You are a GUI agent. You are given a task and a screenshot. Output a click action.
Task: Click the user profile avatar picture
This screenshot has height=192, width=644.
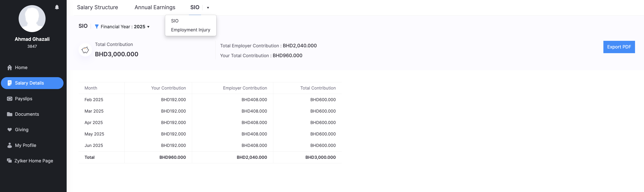pyautogui.click(x=32, y=18)
